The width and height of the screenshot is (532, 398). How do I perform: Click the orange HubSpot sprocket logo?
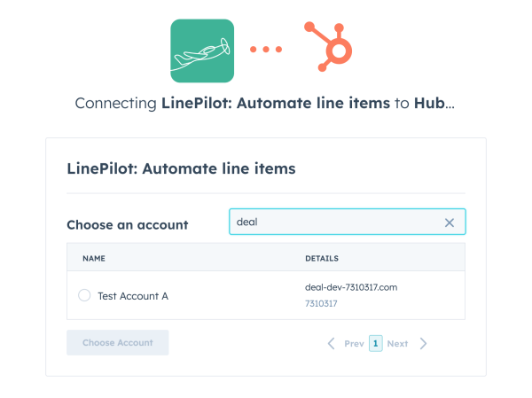point(328,46)
